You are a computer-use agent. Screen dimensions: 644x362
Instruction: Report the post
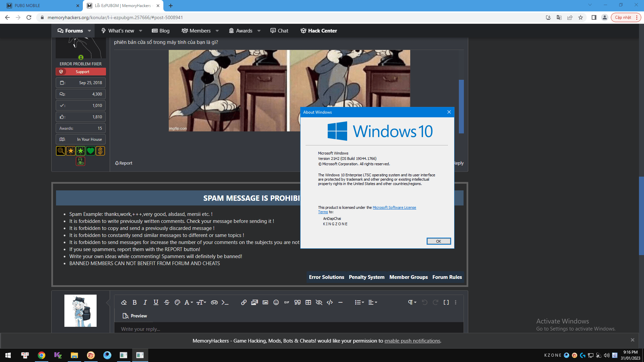pyautogui.click(x=124, y=163)
